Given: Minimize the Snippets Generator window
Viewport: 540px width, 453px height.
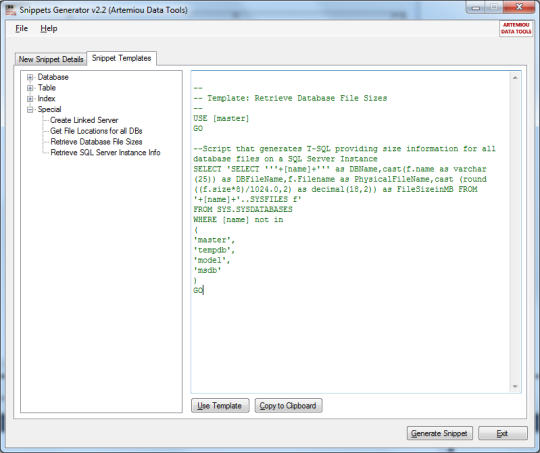Looking at the screenshot, I should click(476, 8).
